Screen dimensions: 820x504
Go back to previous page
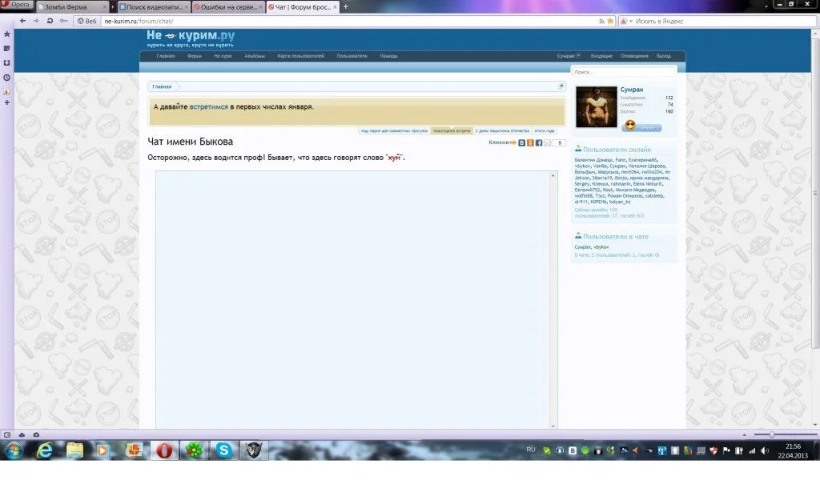(22, 21)
